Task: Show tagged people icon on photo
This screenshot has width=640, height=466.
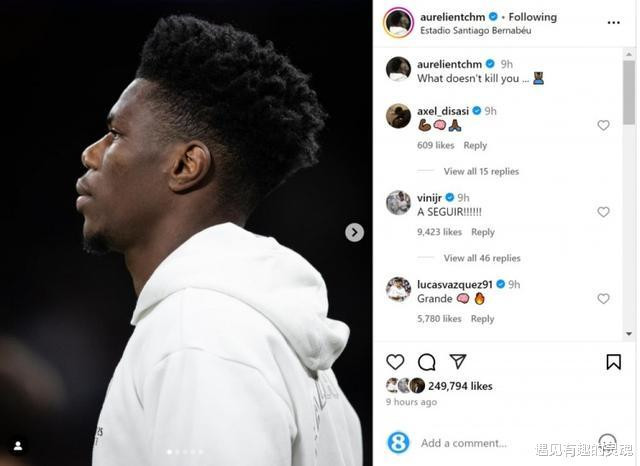Action: pyautogui.click(x=18, y=446)
